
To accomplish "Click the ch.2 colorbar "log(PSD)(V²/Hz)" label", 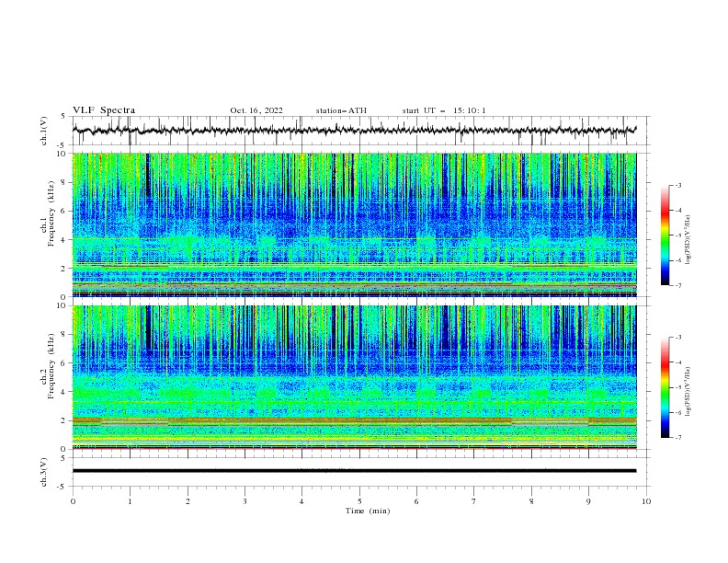I will 688,392.
